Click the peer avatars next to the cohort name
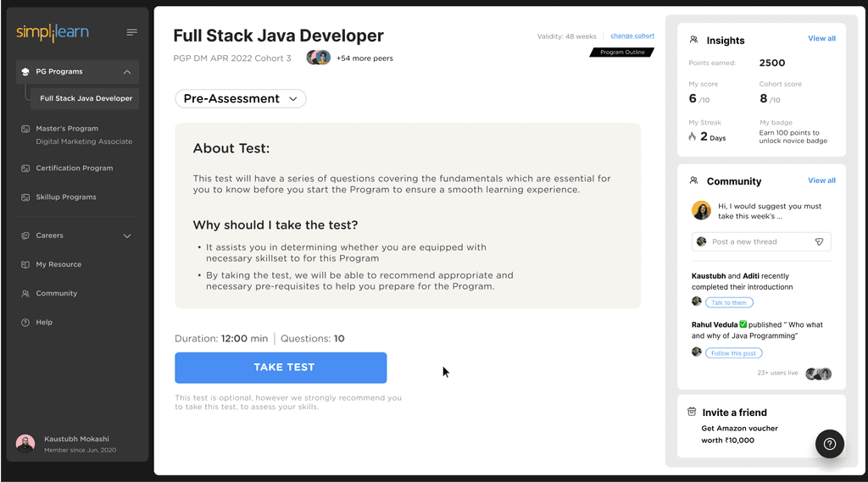The height and width of the screenshot is (482, 868). [319, 58]
